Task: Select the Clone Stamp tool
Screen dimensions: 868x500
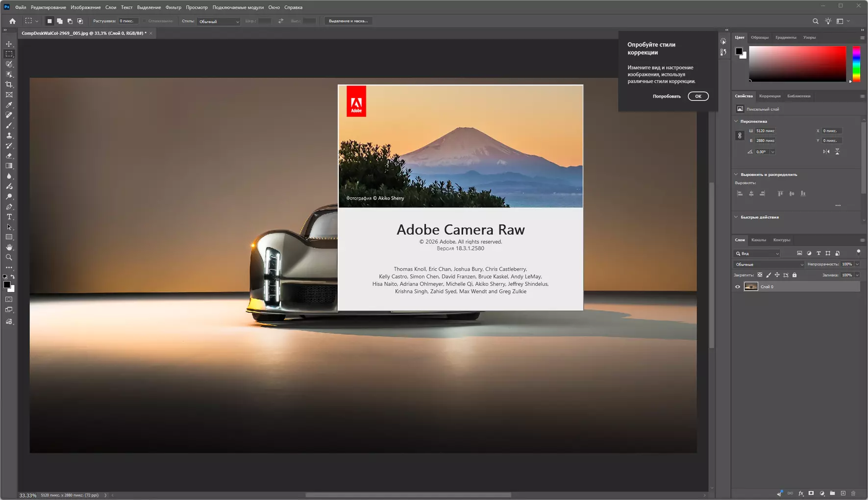Action: [9, 135]
